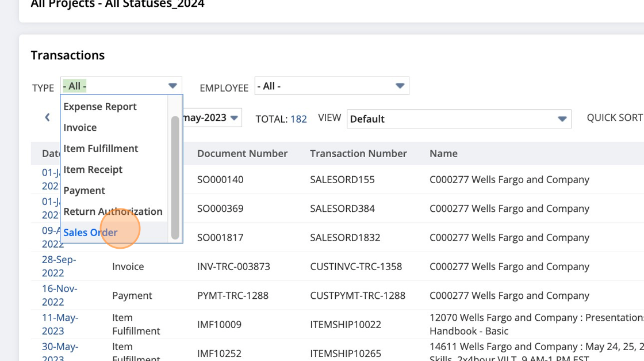Select Item Receipt option
Image resolution: width=644 pixels, height=361 pixels.
[114, 169]
